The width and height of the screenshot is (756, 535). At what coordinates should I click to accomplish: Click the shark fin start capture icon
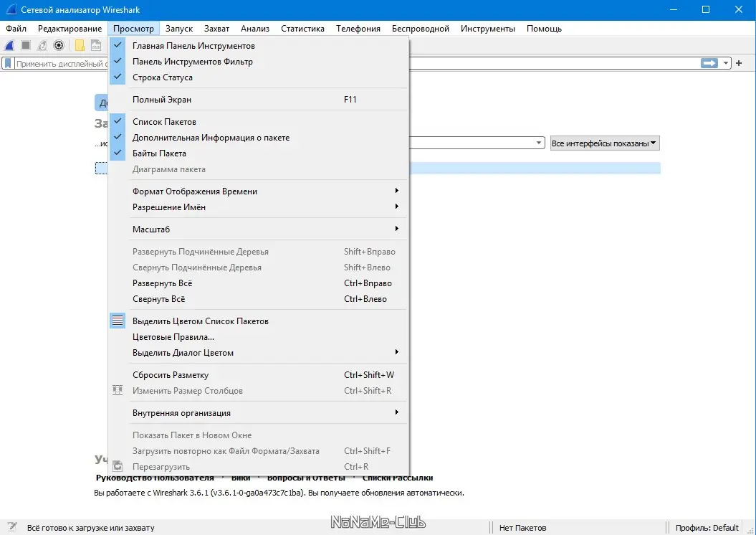(9, 45)
